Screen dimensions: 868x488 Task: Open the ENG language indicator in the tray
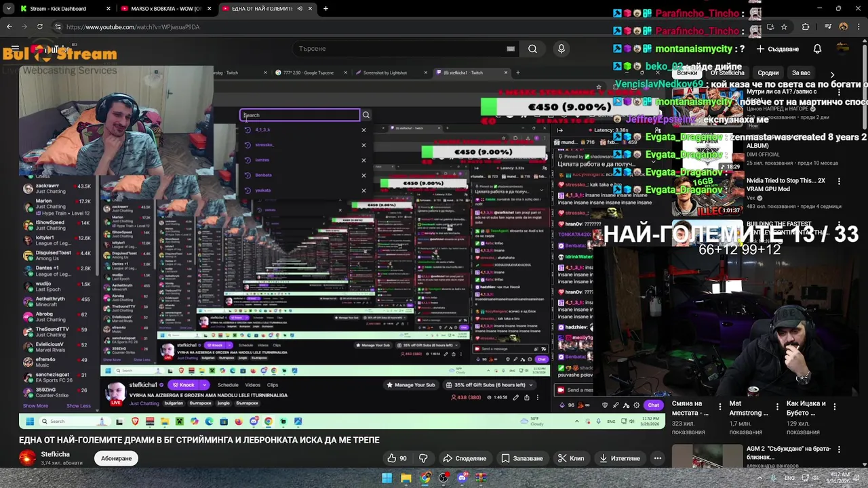[789, 478]
